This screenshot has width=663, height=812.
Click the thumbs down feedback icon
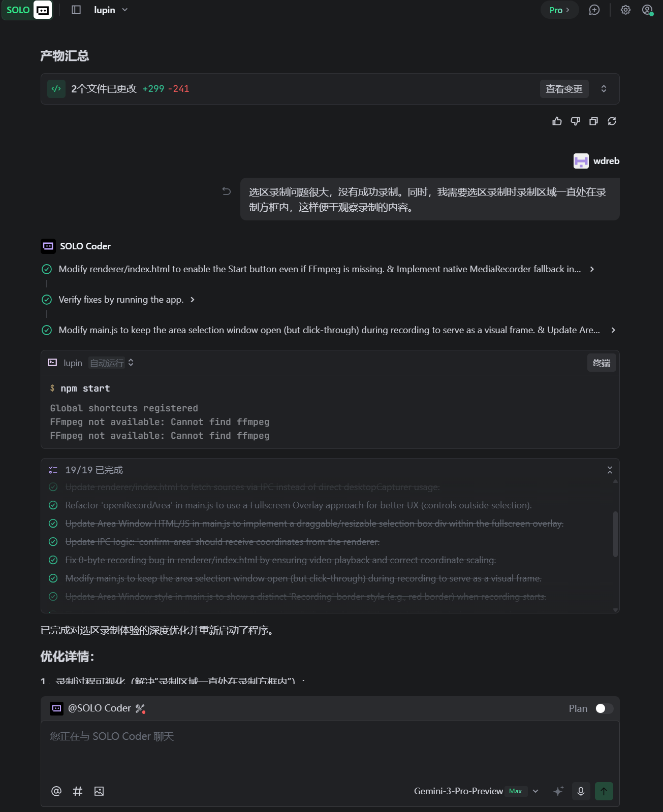pos(575,121)
